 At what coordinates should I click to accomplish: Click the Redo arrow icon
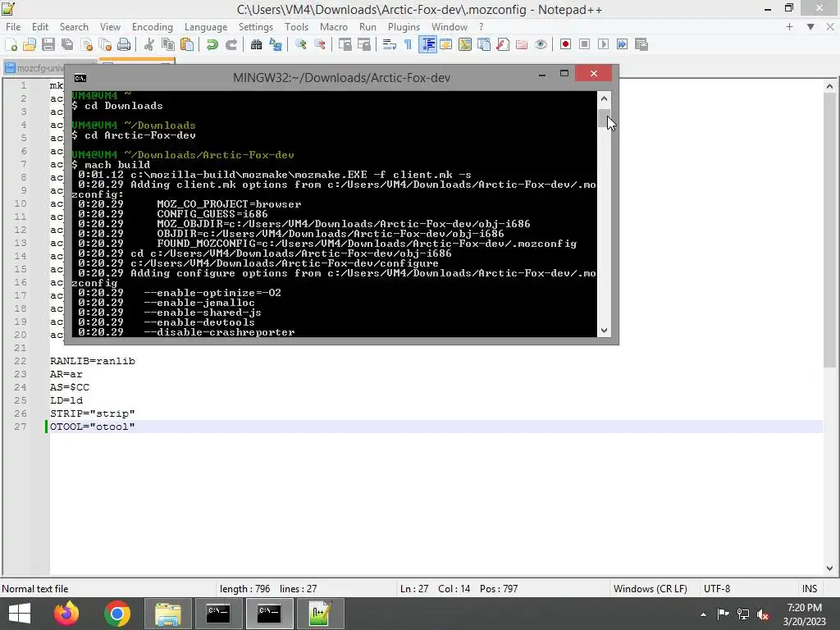(x=231, y=44)
